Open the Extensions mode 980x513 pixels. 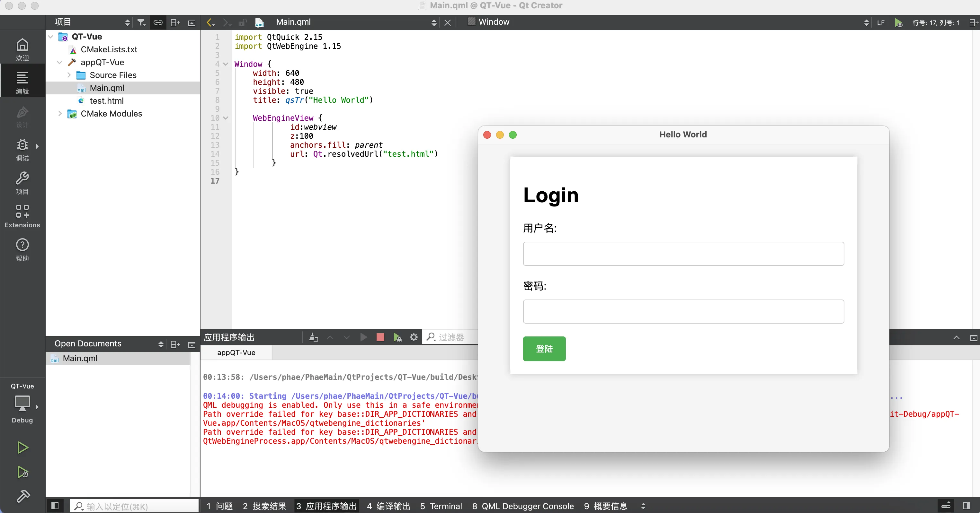coord(22,216)
